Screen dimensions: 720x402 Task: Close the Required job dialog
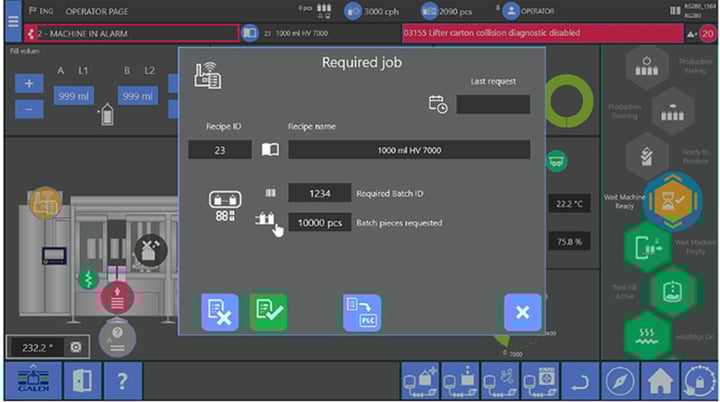click(522, 312)
